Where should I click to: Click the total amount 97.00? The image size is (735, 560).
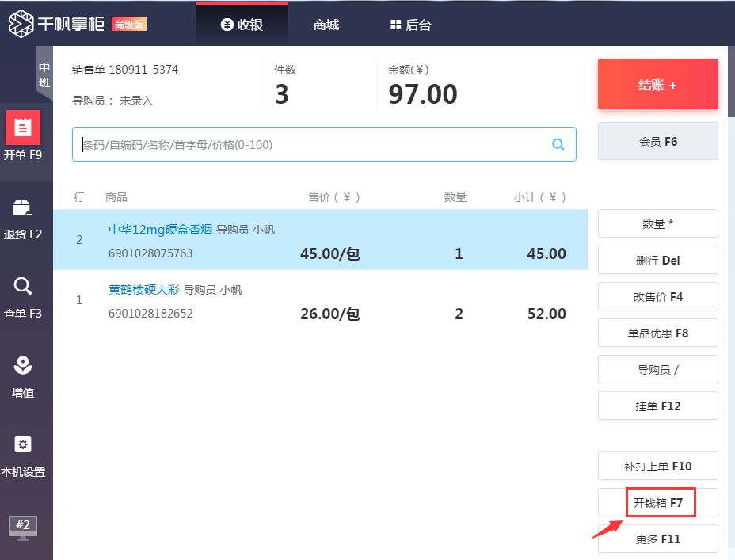tap(423, 94)
